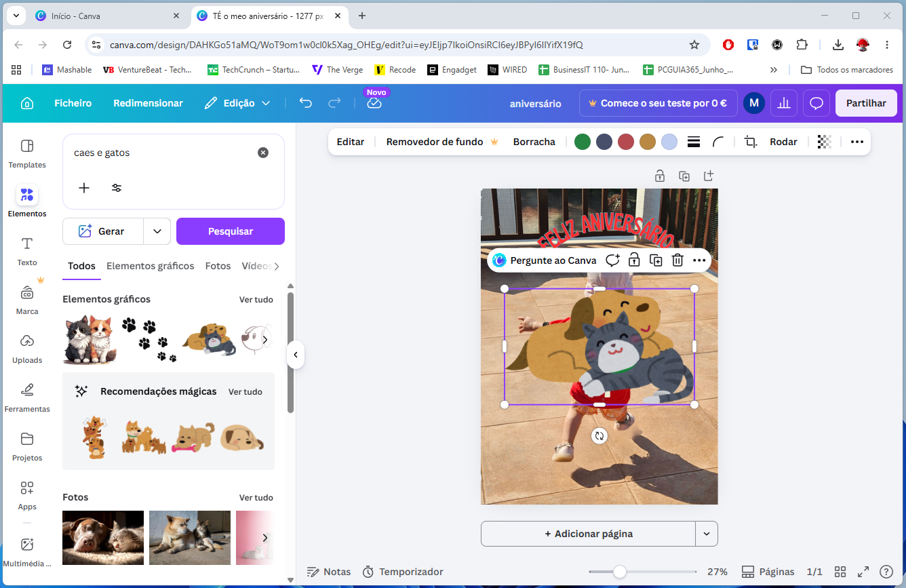Click Adicionar página button
This screenshot has height=588, width=906.
click(x=589, y=534)
